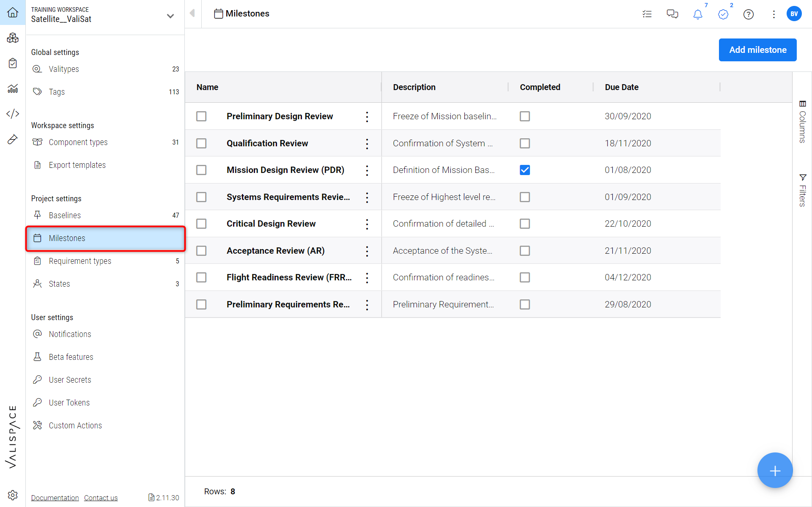Open row menu for Qualification Review
Viewport: 812px width, 507px height.
click(x=367, y=144)
